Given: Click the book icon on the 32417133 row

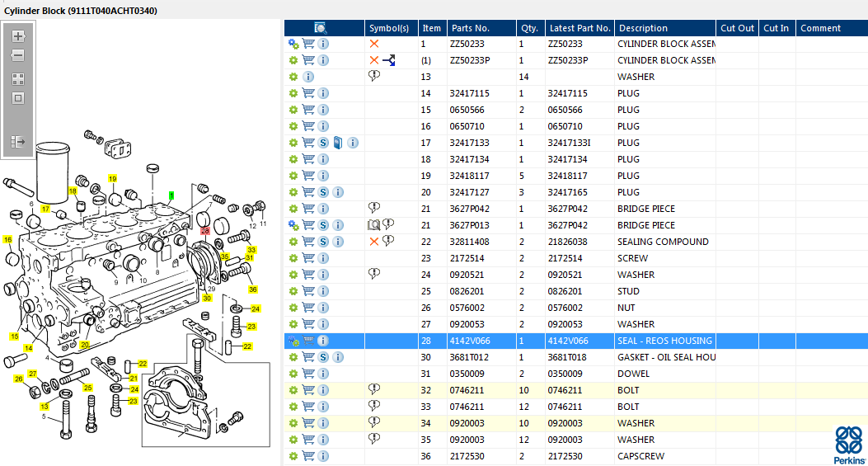Looking at the screenshot, I should pos(338,143).
